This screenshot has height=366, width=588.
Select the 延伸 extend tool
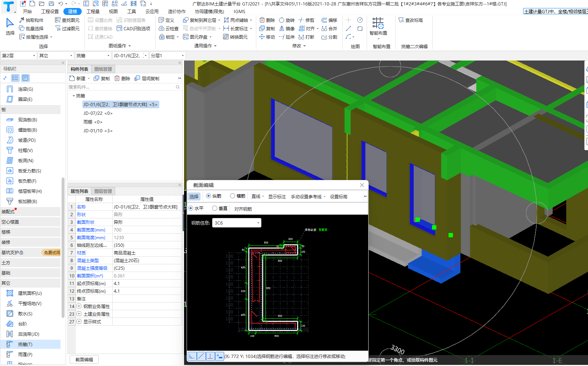287,37
